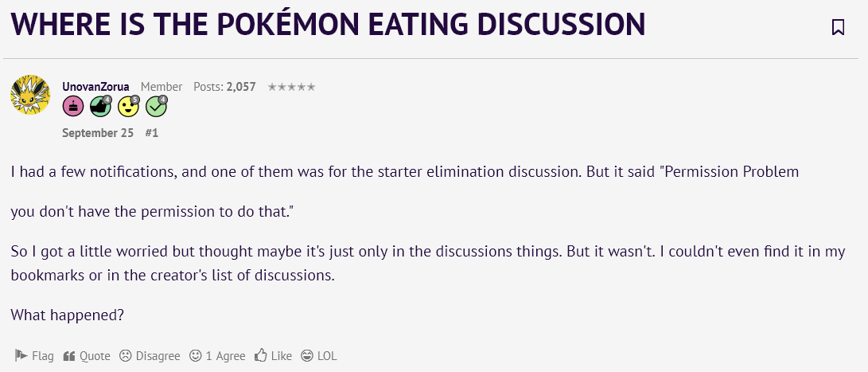Quote UnovanZorua's post
Viewport: 868px width, 372px height.
click(87, 356)
